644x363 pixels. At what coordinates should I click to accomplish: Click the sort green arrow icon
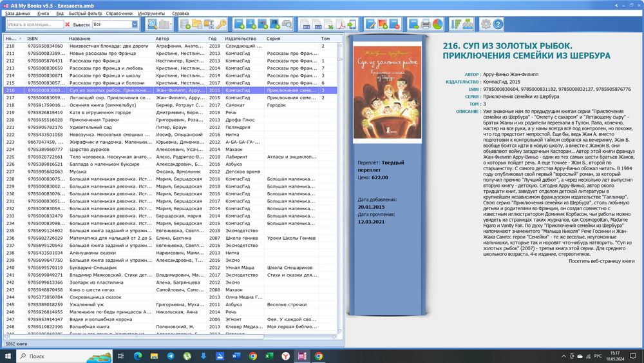(x=457, y=25)
